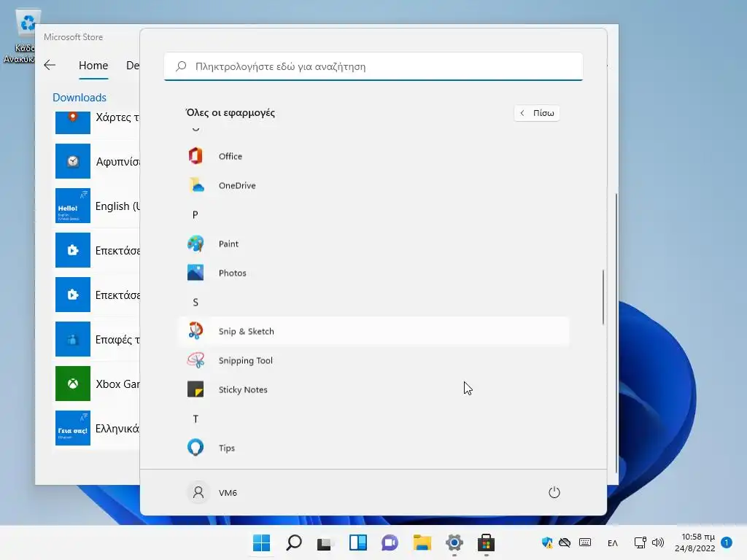Jump to letter T section header
Viewport: 747px width, 560px height.
(x=196, y=419)
